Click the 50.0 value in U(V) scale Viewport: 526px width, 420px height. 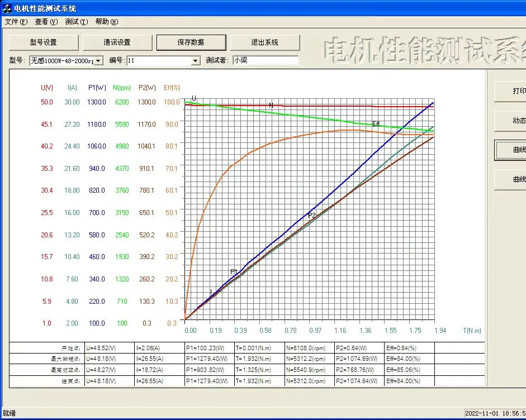pyautogui.click(x=46, y=102)
